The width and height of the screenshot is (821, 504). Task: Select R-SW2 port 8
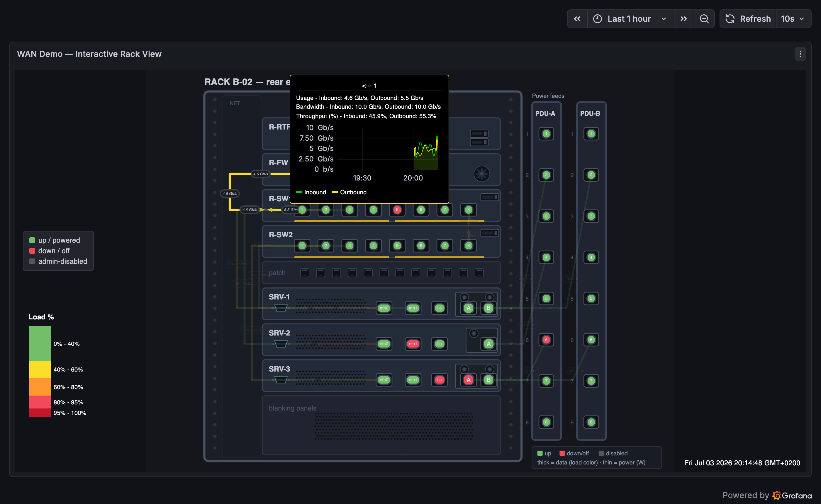[469, 246]
